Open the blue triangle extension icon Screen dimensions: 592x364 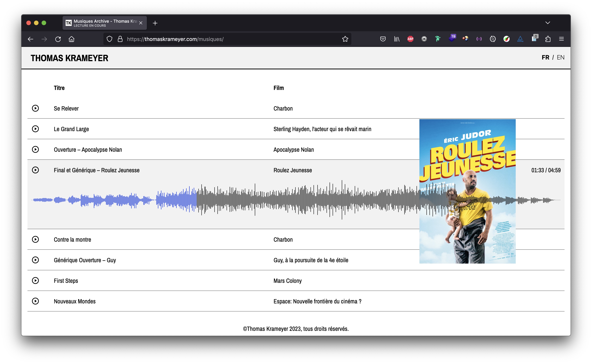click(520, 39)
